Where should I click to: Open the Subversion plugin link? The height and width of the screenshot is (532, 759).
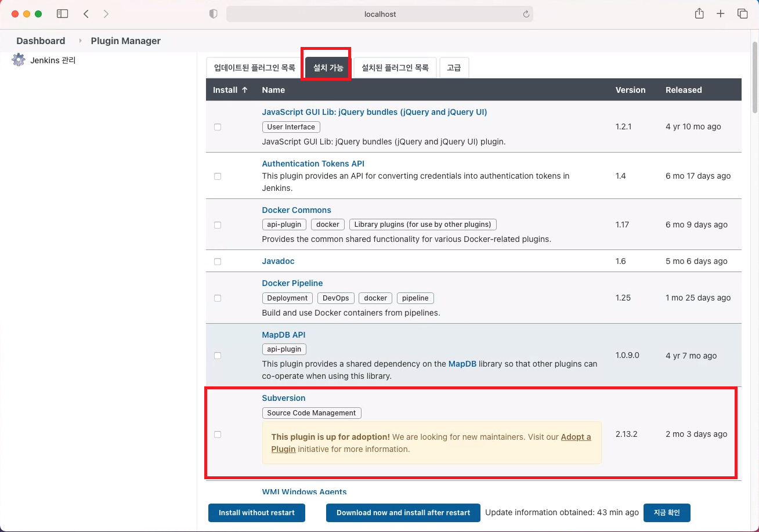click(283, 398)
